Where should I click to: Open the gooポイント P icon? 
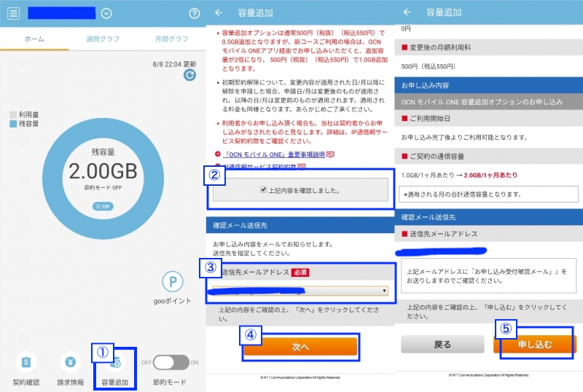tap(173, 281)
